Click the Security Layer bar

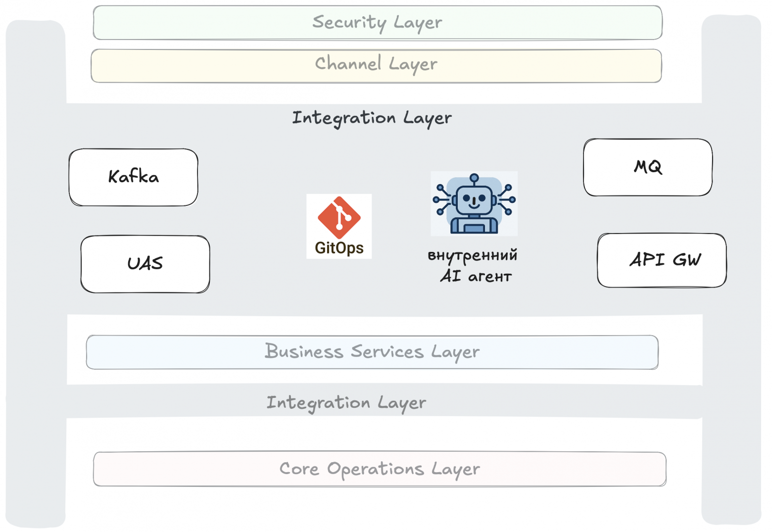pyautogui.click(x=378, y=23)
